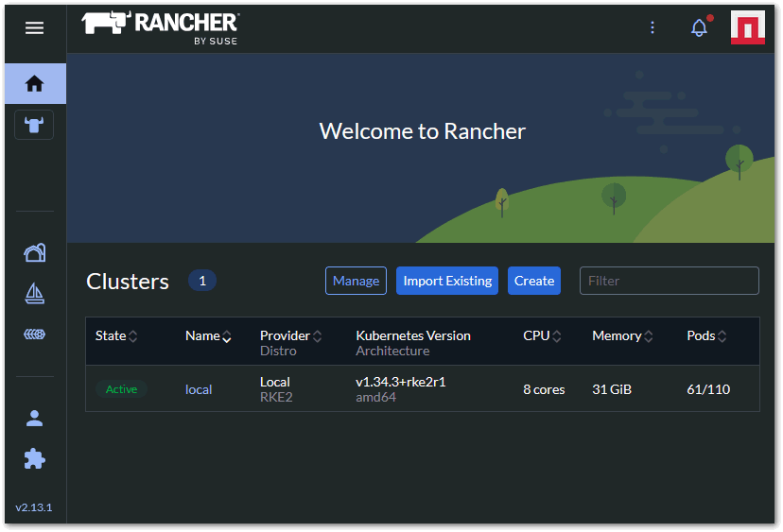Click the v2.13.1 version link
Image resolution: width=783 pixels, height=532 pixels.
pos(34,507)
